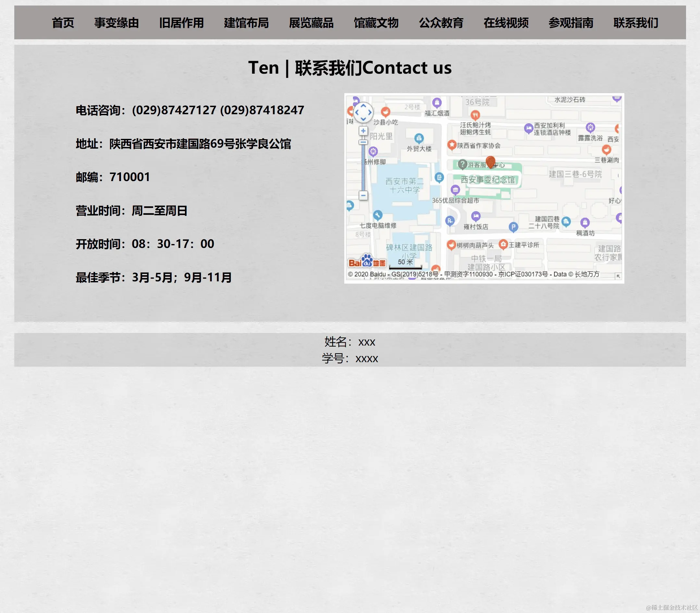Click the purple shopping icon near 36号院
This screenshot has height=613, width=700.
pos(437,103)
